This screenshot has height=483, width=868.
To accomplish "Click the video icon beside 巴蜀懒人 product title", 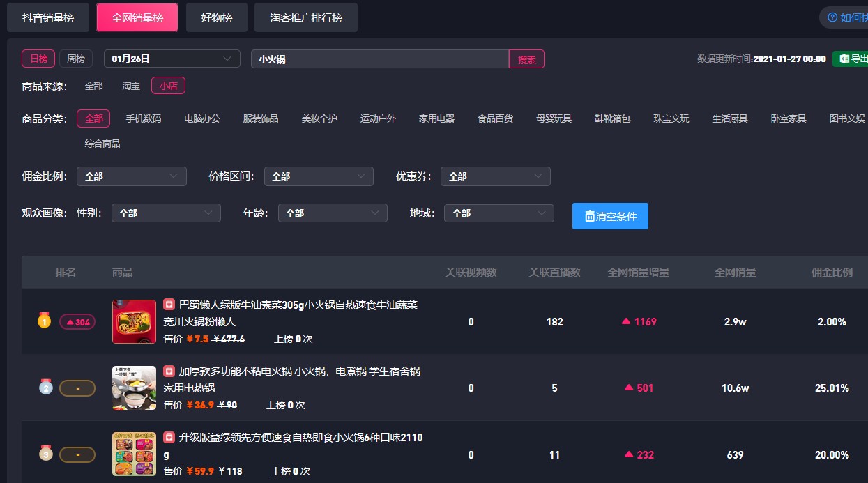I will pos(167,305).
